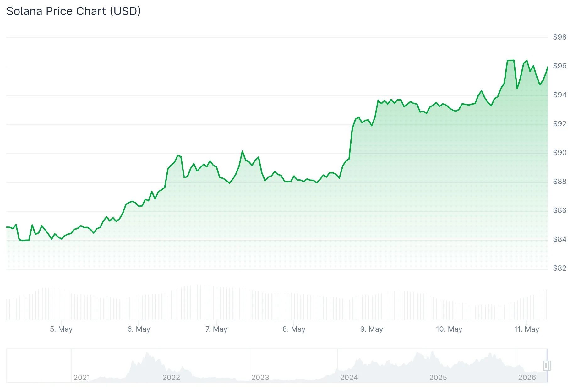The width and height of the screenshot is (573, 392).
Task: Click the 2024 label in the navigator
Action: 349,378
